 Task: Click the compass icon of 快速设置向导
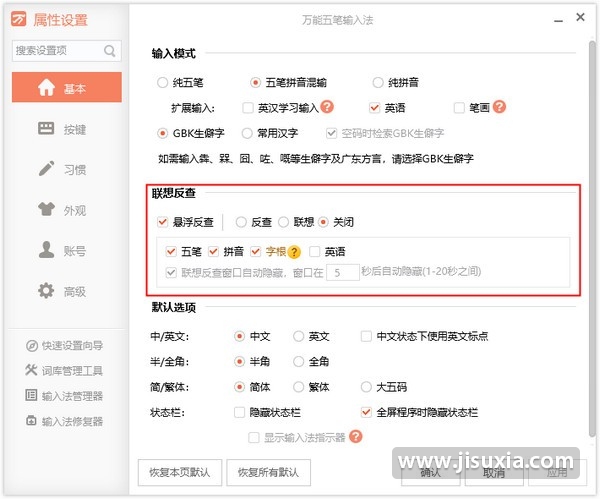pos(31,346)
